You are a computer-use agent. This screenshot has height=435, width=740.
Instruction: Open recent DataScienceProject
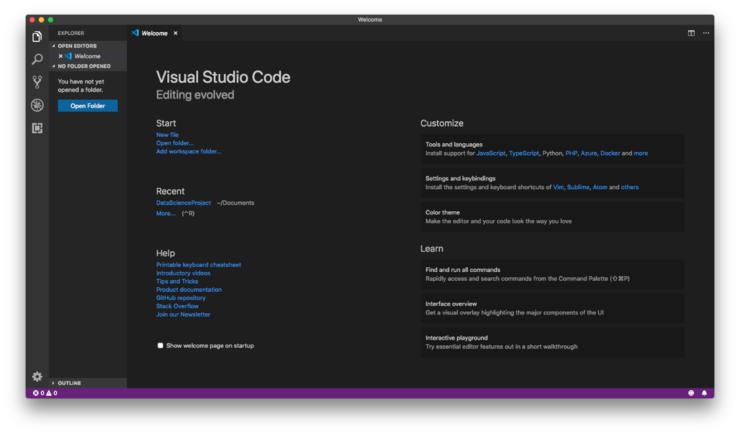pos(184,203)
